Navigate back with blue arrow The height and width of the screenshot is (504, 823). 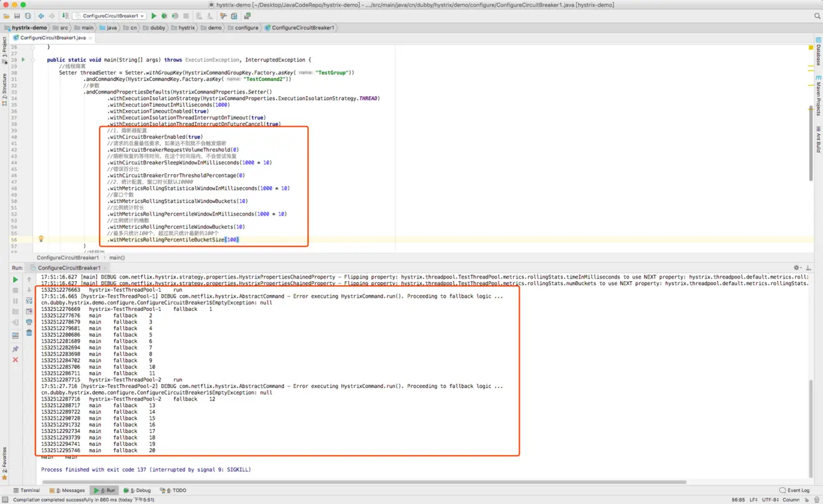click(40, 16)
